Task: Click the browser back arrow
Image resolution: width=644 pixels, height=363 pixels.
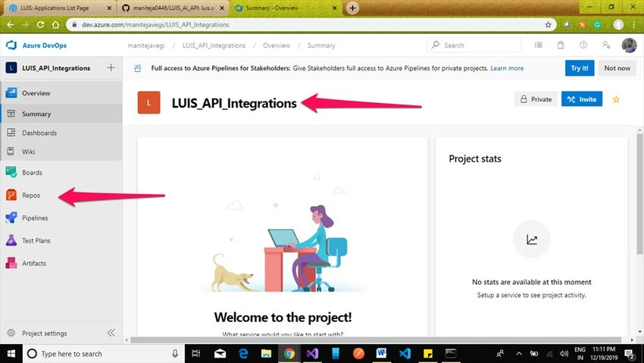Action: [11, 25]
